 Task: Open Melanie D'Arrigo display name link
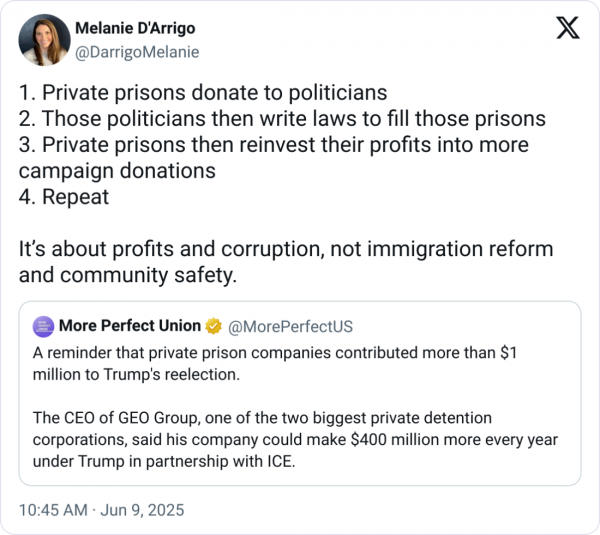[135, 28]
